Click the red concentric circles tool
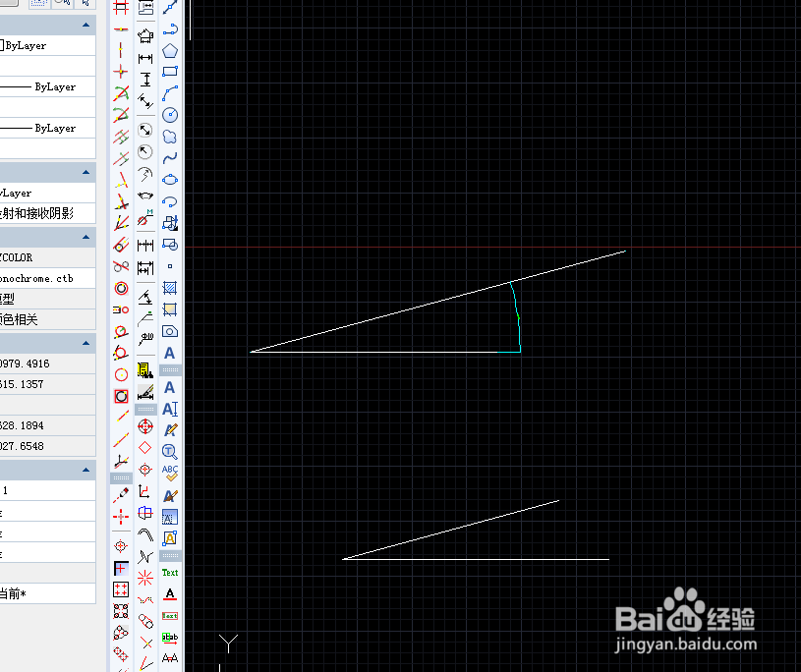Viewport: 801px width, 672px height. (x=121, y=289)
